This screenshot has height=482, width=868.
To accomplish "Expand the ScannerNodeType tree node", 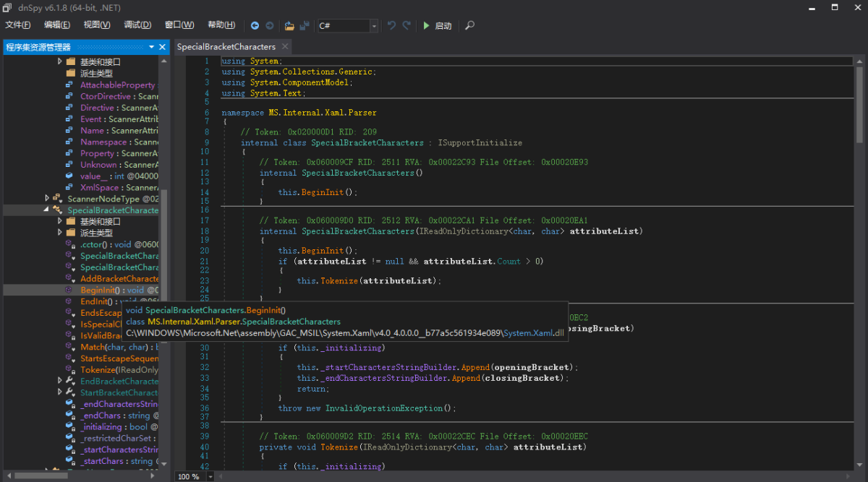I will (x=47, y=199).
